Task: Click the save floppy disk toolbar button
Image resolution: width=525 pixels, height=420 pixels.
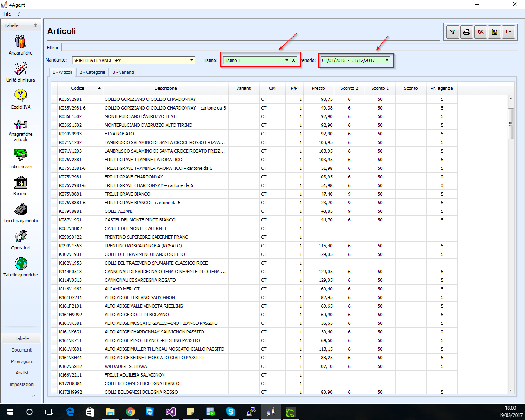Action: (x=495, y=32)
